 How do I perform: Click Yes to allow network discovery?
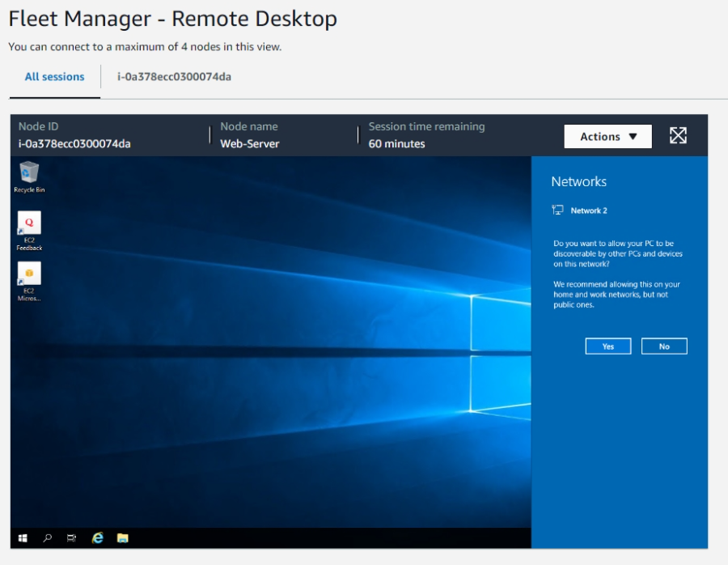pyautogui.click(x=608, y=346)
